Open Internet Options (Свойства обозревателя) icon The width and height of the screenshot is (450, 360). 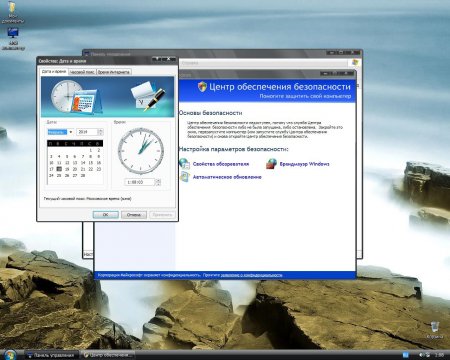click(x=184, y=163)
